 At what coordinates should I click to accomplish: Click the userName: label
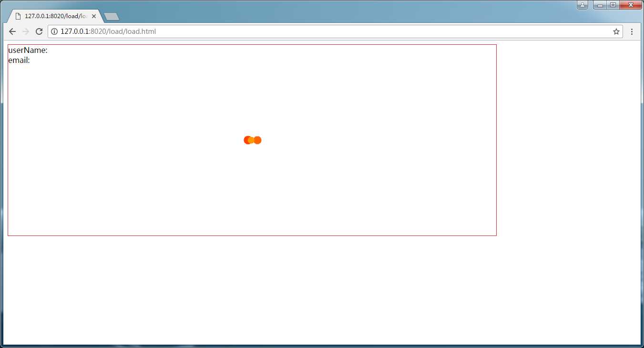[28, 50]
